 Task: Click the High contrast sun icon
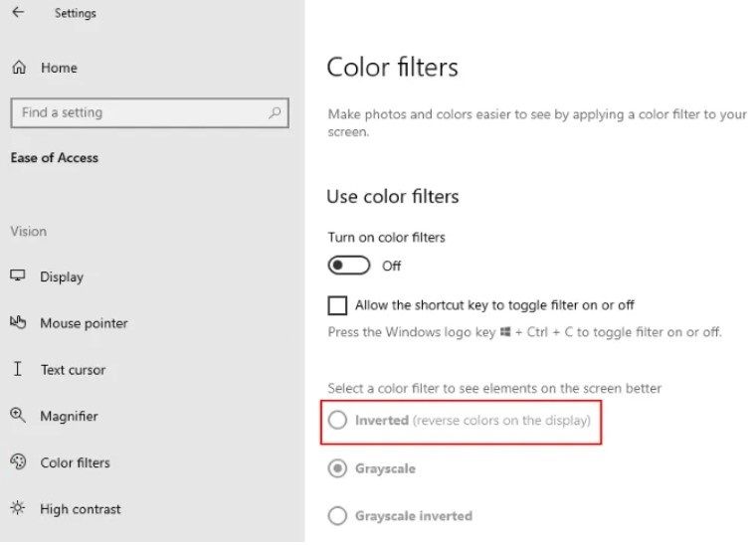coord(18,508)
